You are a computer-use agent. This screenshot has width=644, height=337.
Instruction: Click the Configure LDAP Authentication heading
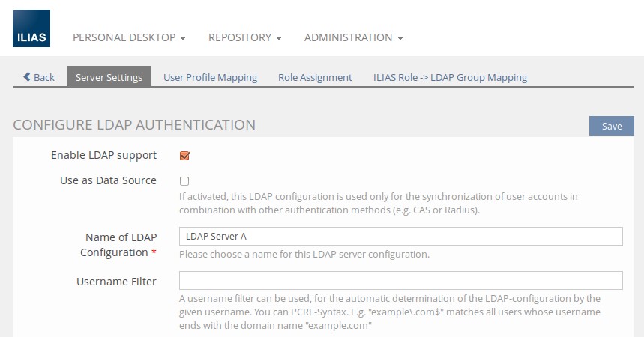134,124
